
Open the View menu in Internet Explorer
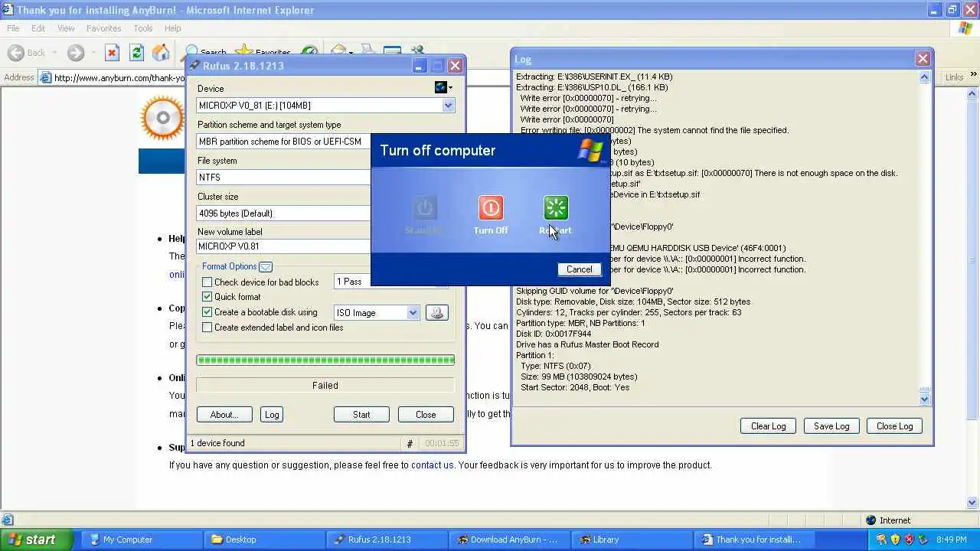(66, 28)
